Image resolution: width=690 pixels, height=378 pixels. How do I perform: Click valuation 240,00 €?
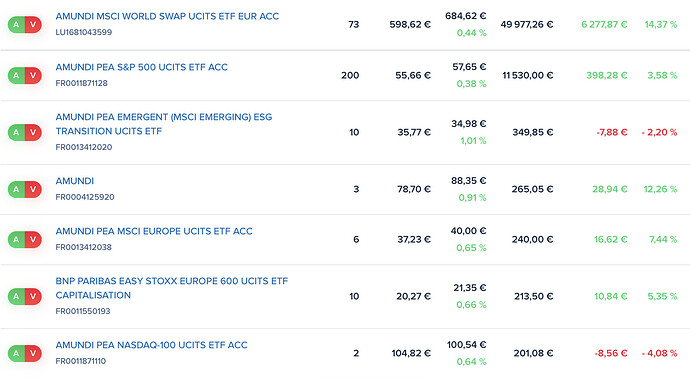[532, 239]
